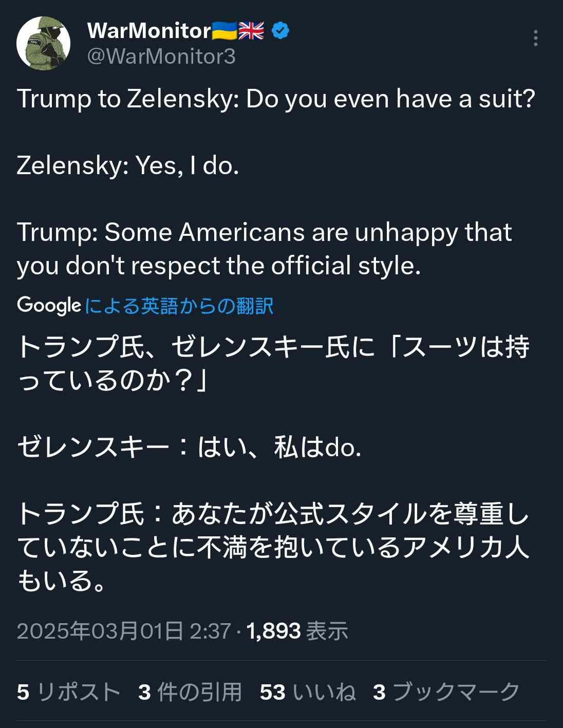Tap the translated line ゼレンスキー：はい、私はdo.
The width and height of the screenshot is (563, 728).
(x=189, y=447)
